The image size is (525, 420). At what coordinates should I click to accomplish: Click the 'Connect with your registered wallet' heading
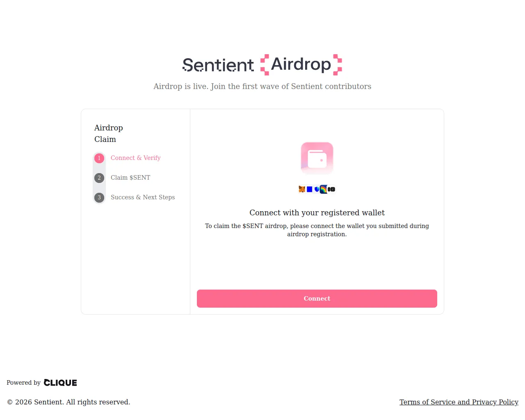click(x=317, y=212)
